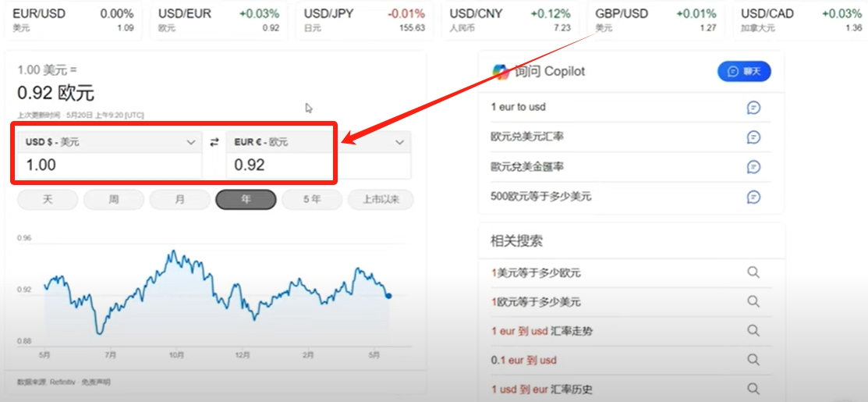The image size is (868, 402).
Task: Click the 1.00 USD amount input field
Action: 110,165
